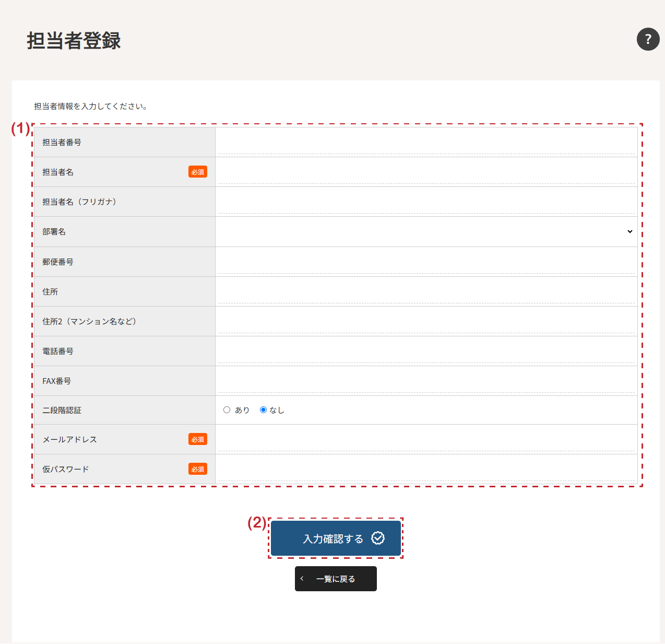
Task: Click the back chevron on 一覧に戻る
Action: 302,579
